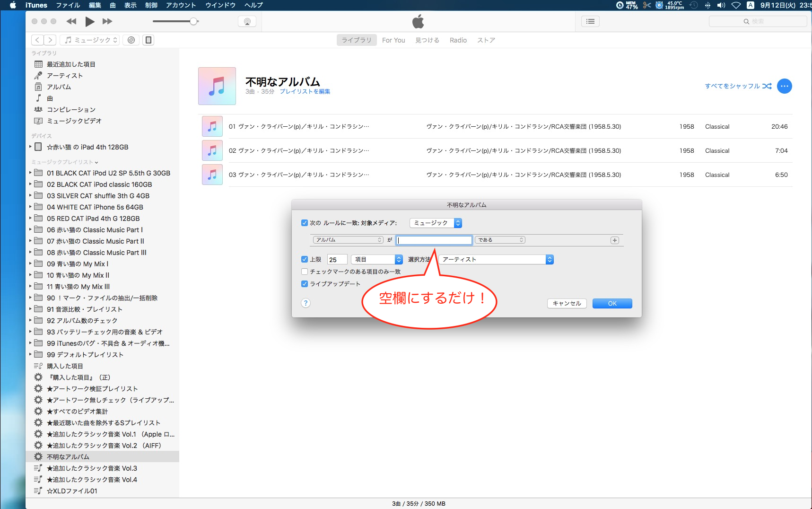Click キャンセル in the smart playlist dialog
Image resolution: width=812 pixels, height=509 pixels.
coord(567,303)
